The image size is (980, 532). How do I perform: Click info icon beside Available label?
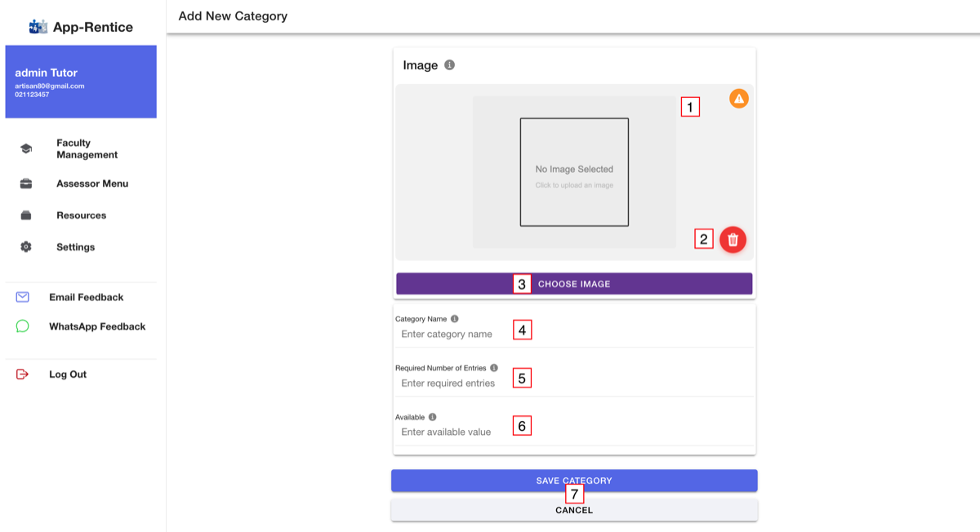point(432,417)
